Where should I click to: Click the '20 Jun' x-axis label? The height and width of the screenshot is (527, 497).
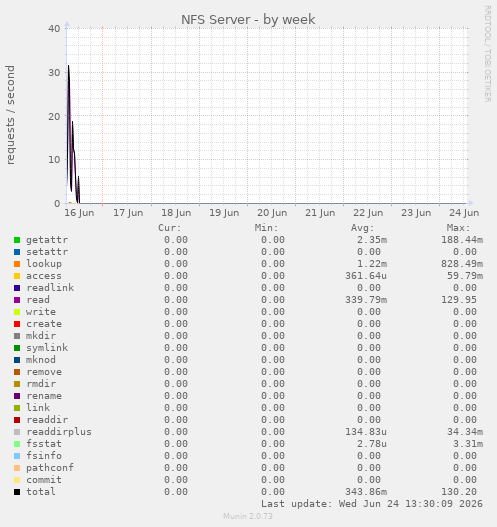[272, 213]
